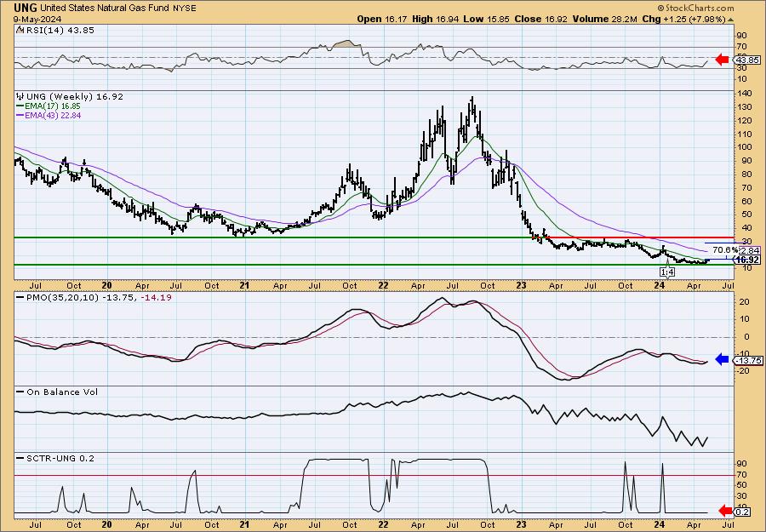Click the bar icon before UNG (Weekly)

point(20,96)
